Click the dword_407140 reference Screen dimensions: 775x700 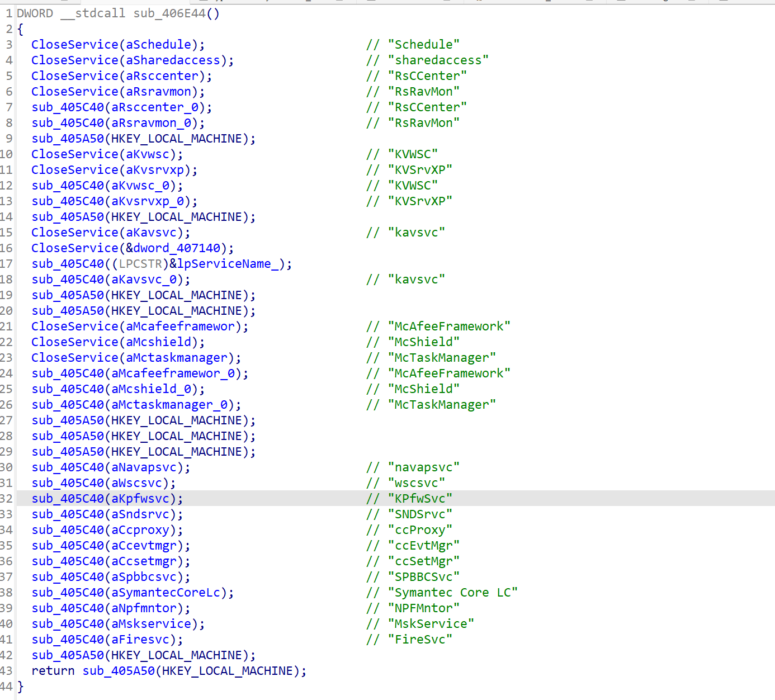(x=177, y=248)
